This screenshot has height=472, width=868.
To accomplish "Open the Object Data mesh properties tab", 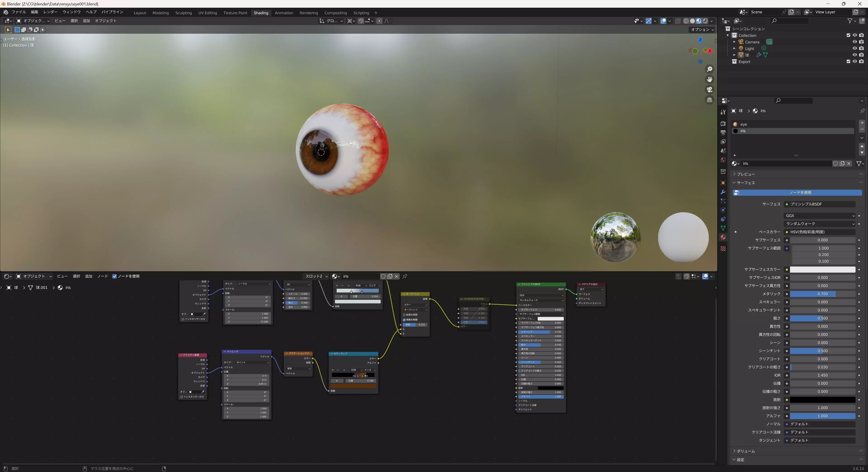I will (723, 228).
